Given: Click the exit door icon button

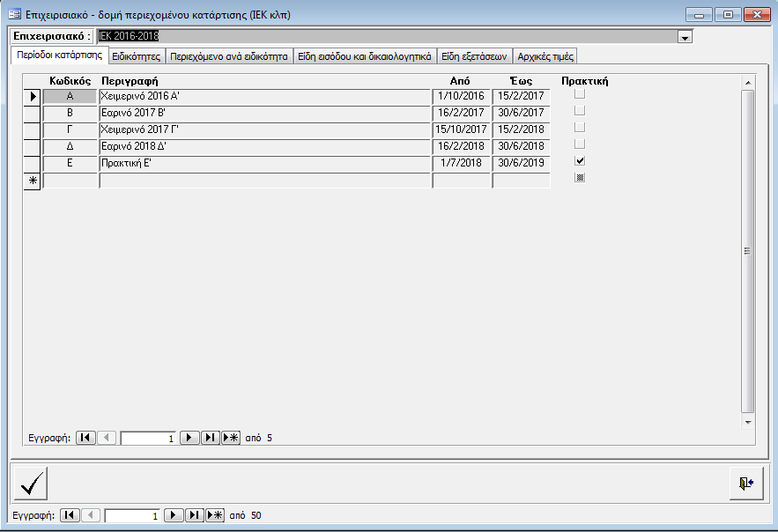Looking at the screenshot, I should point(746,484).
